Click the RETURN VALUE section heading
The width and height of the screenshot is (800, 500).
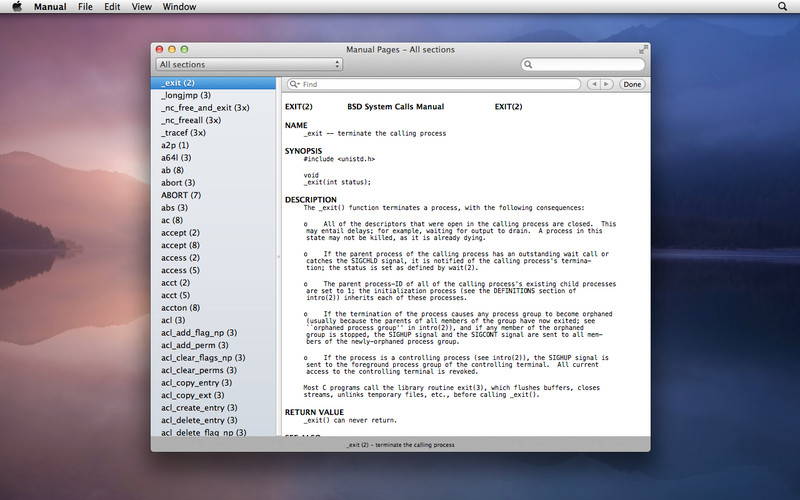click(314, 412)
